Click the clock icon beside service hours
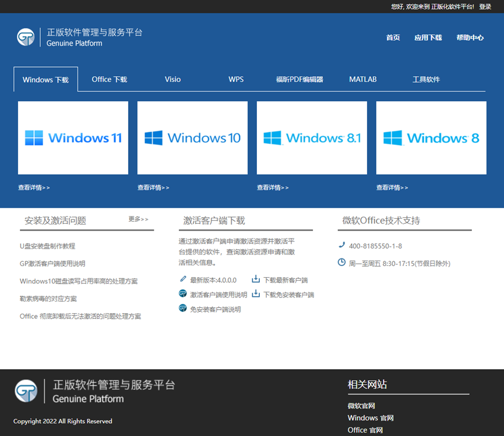This screenshot has width=504, height=436. 341,263
